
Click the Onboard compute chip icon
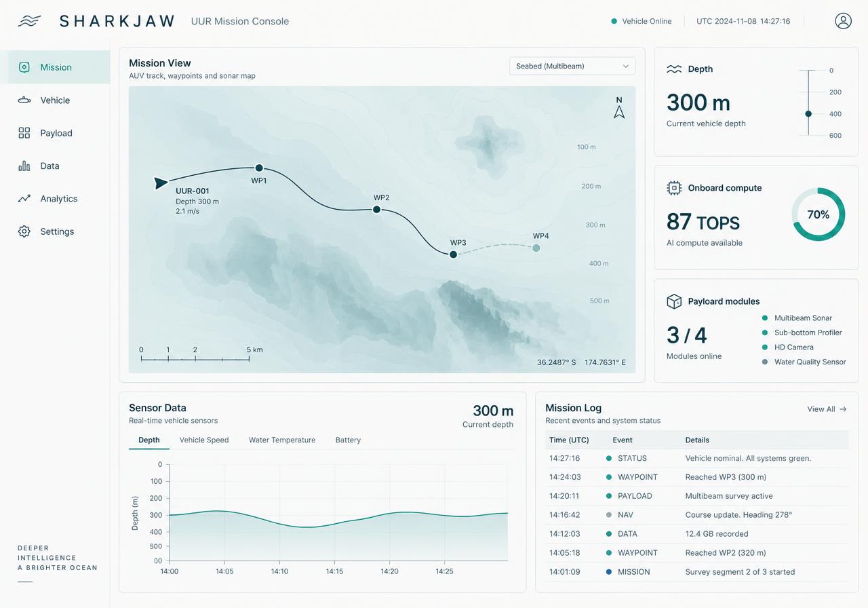(674, 188)
